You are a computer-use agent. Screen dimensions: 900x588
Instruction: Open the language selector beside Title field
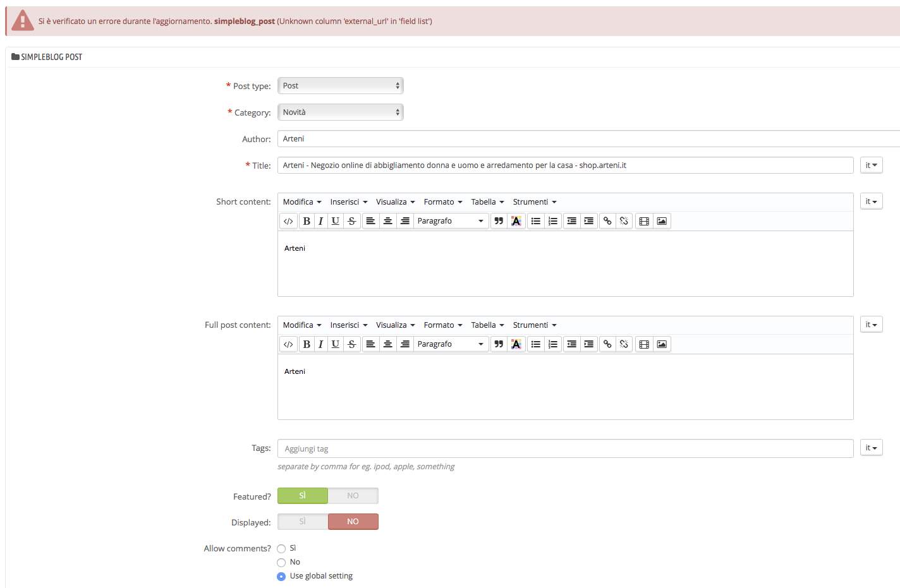point(872,165)
